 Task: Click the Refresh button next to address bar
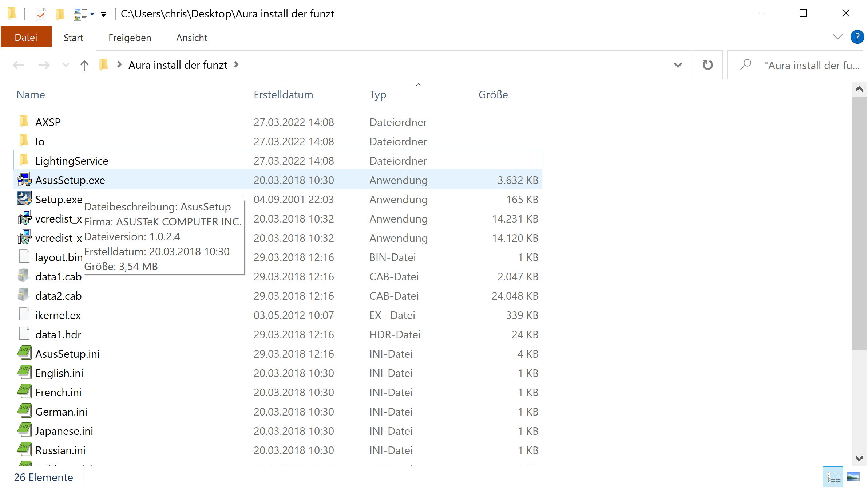(707, 65)
